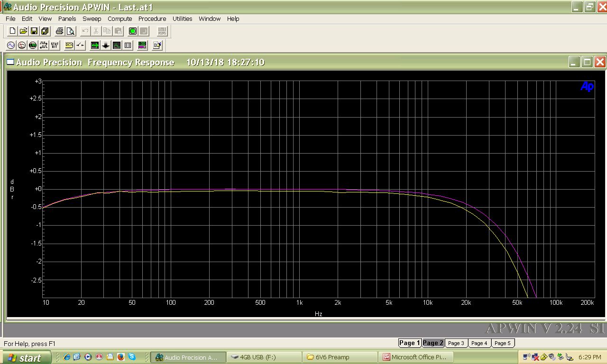
Task: Open the Edit menu
Action: pyautogui.click(x=27, y=19)
